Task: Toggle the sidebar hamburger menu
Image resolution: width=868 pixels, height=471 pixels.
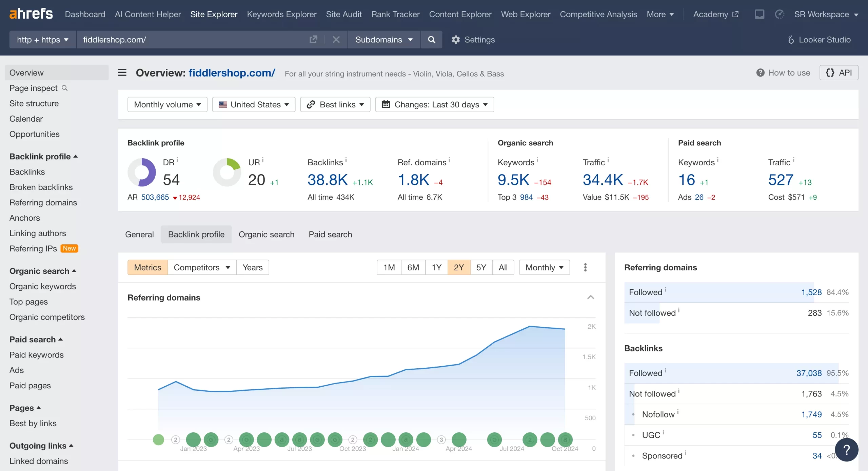Action: tap(122, 73)
